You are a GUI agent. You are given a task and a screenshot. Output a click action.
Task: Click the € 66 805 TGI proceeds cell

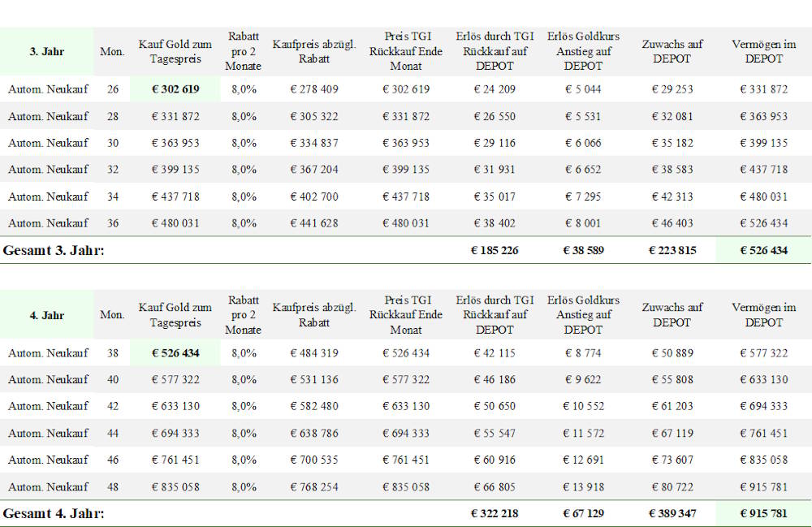click(495, 487)
